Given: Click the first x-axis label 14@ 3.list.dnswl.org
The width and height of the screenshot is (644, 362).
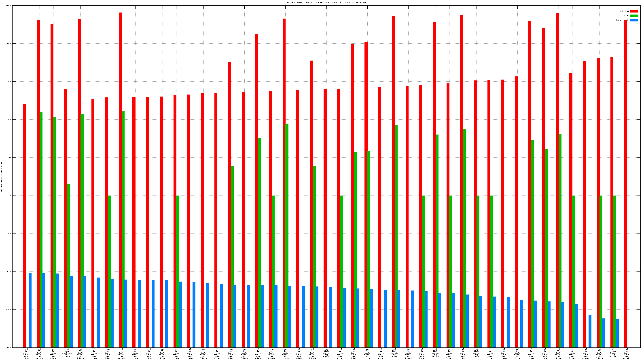Looking at the screenshot, I should 26,354.
